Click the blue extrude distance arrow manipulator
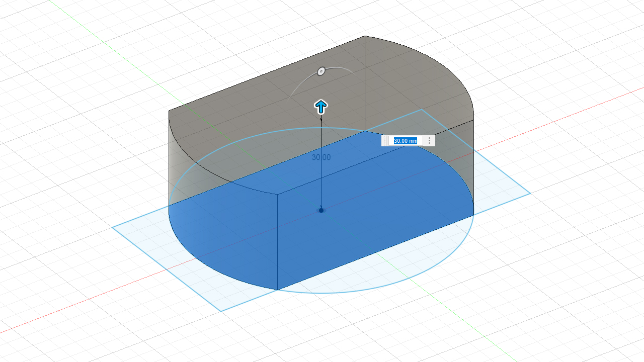The image size is (644, 362). pyautogui.click(x=321, y=106)
